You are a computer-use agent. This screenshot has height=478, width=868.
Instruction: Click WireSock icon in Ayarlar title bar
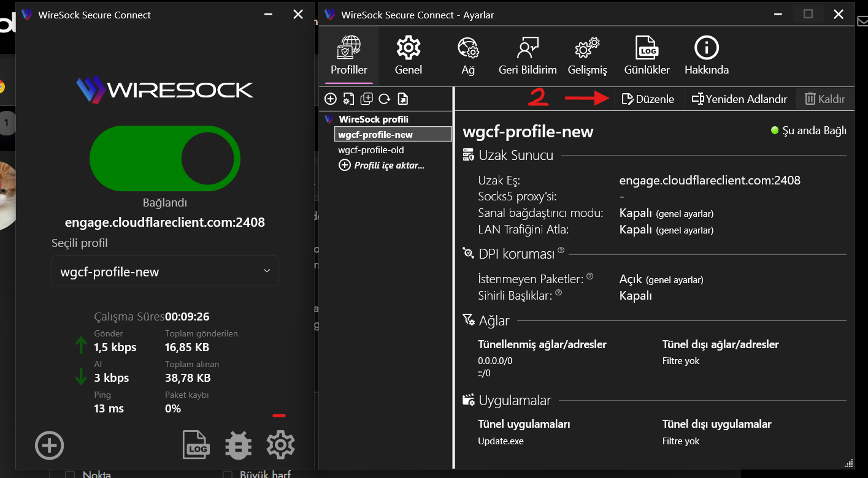(x=329, y=14)
